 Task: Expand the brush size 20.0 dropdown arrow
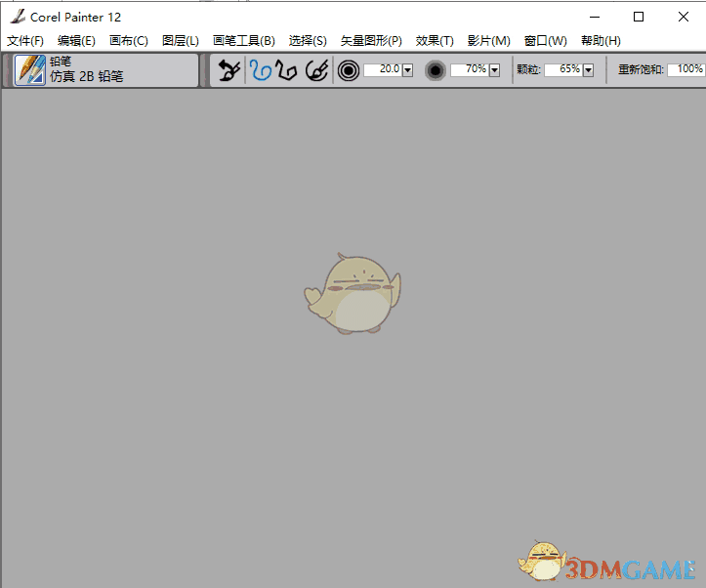tap(407, 70)
